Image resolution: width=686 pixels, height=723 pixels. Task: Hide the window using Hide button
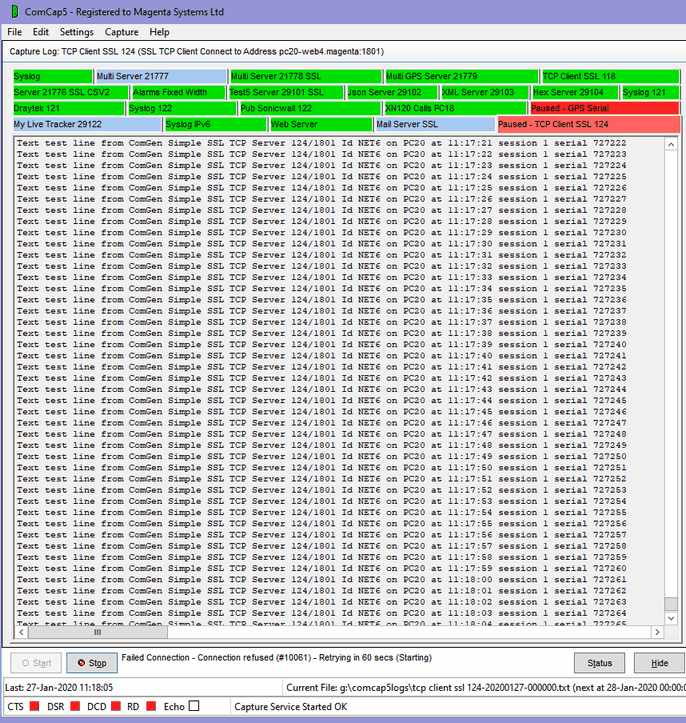click(659, 663)
